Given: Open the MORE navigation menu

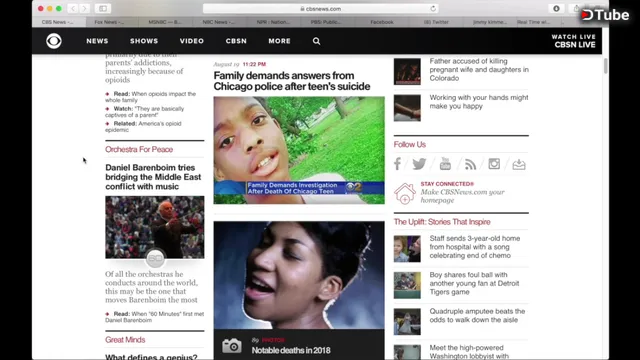Looking at the screenshot, I should point(280,41).
